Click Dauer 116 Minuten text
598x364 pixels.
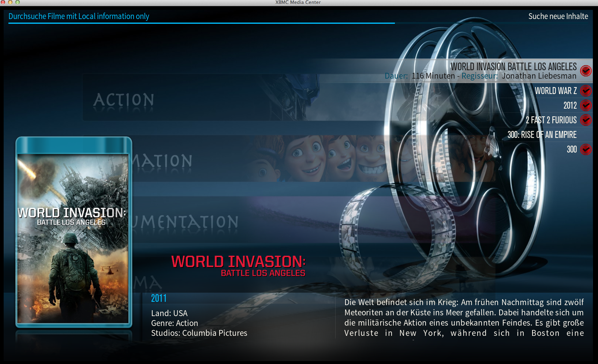click(x=420, y=76)
